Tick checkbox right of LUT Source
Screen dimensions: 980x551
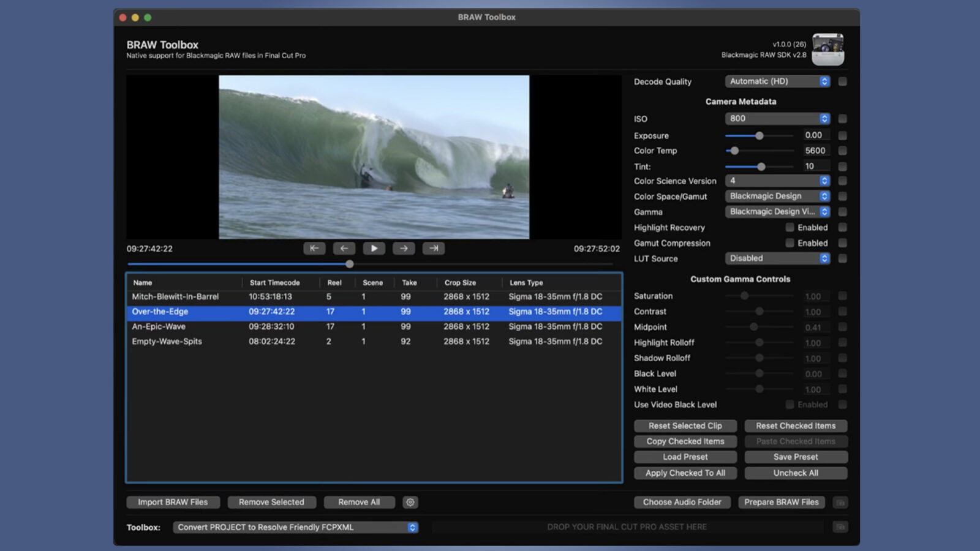coord(843,258)
